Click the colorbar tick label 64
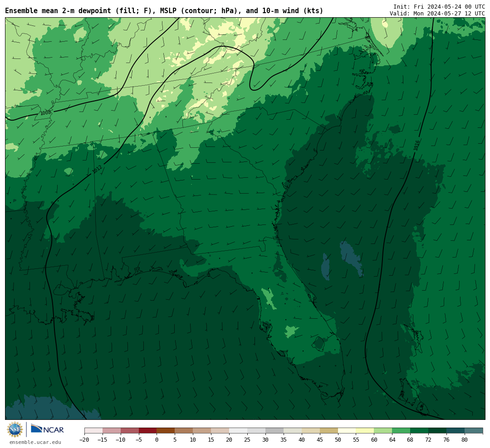Screen dimensions: 490x448 (x=392, y=440)
